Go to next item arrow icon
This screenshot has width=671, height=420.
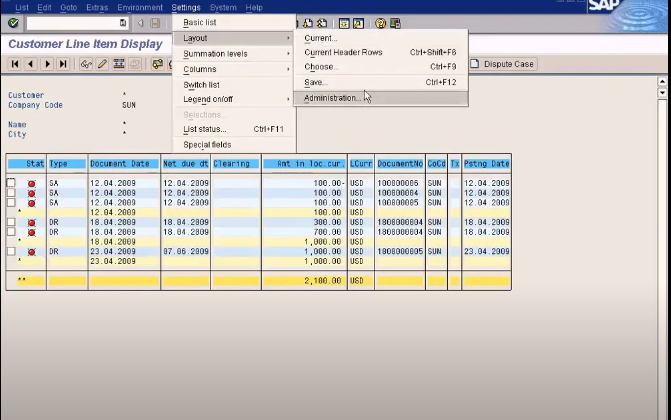pyautogui.click(x=47, y=64)
